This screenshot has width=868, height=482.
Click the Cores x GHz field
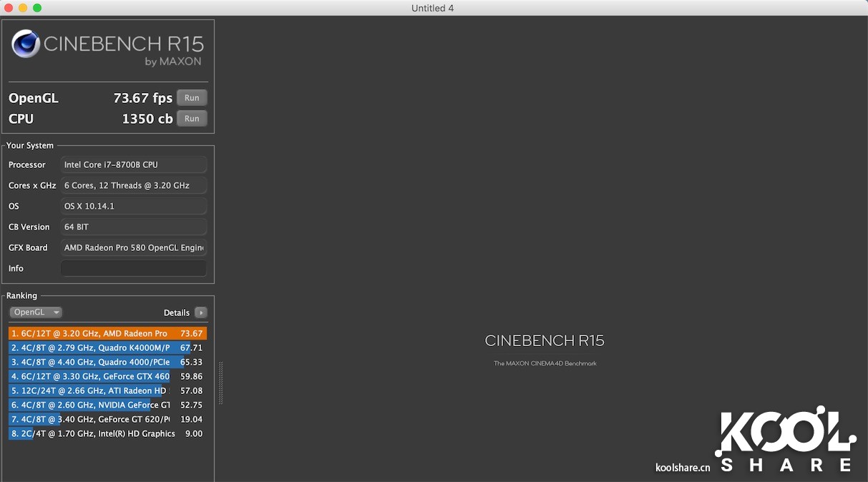click(x=134, y=185)
